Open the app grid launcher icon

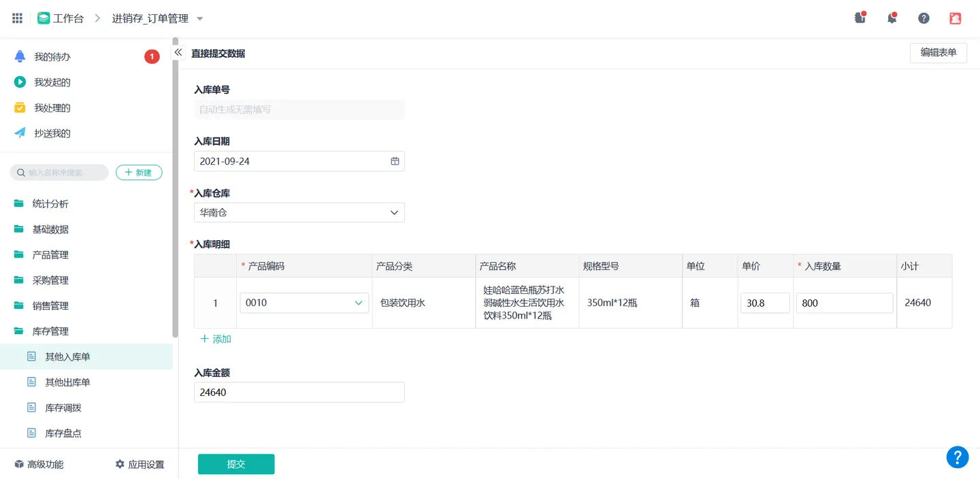(x=18, y=18)
